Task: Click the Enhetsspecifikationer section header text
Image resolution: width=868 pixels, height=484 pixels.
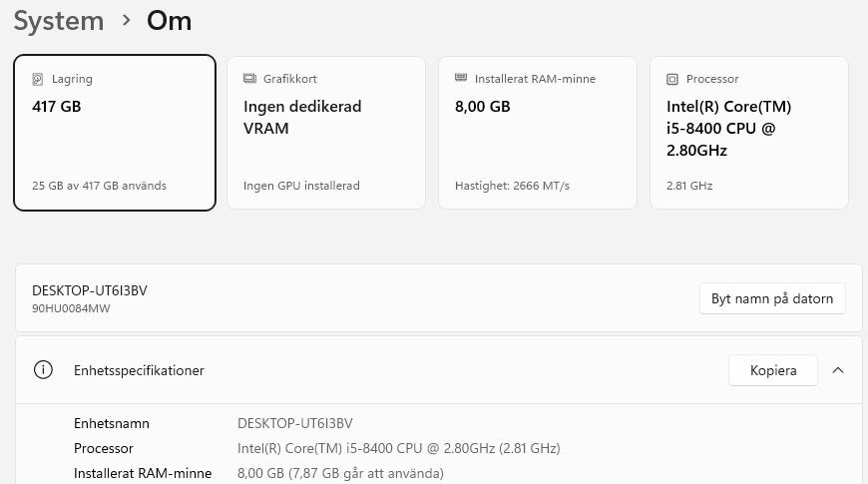Action: [139, 370]
